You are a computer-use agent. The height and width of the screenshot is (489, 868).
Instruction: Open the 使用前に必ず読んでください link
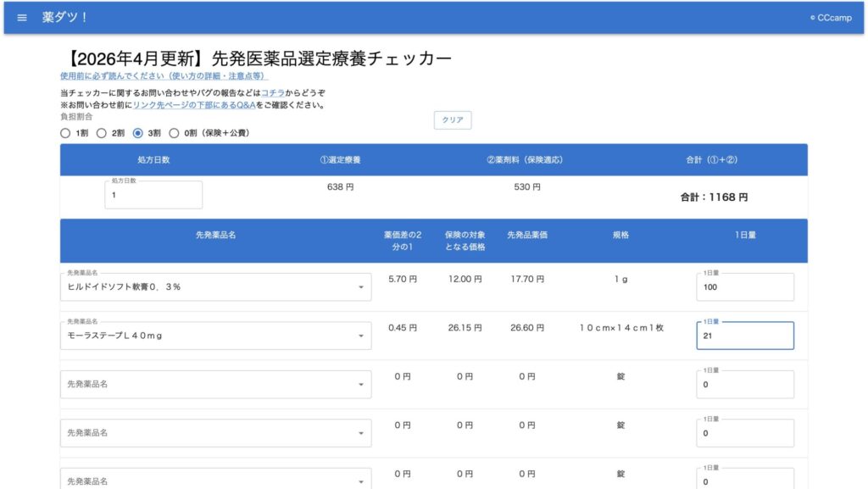coord(164,76)
